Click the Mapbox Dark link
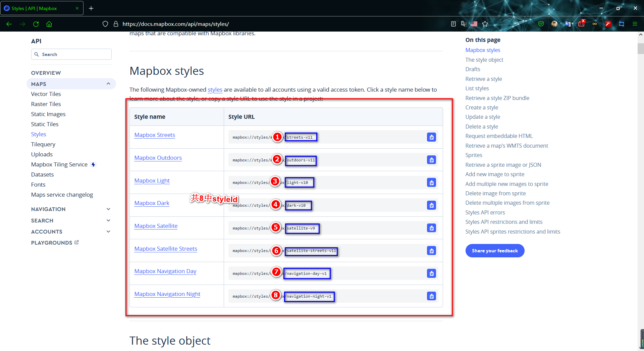644x351 pixels. 152,203
